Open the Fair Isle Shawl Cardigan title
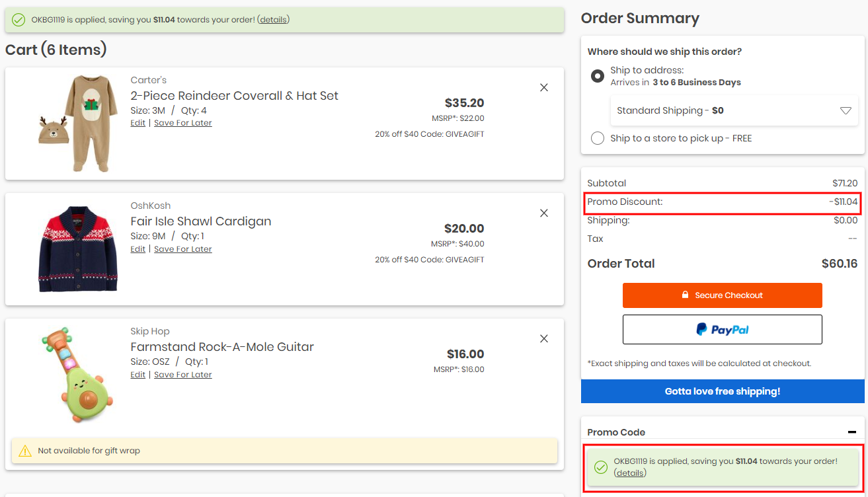The image size is (868, 497). pyautogui.click(x=201, y=221)
